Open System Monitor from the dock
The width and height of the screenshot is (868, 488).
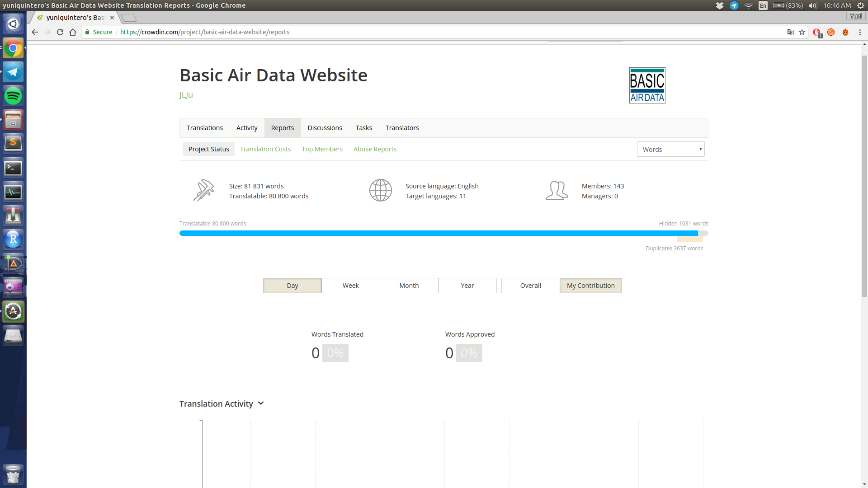click(13, 192)
